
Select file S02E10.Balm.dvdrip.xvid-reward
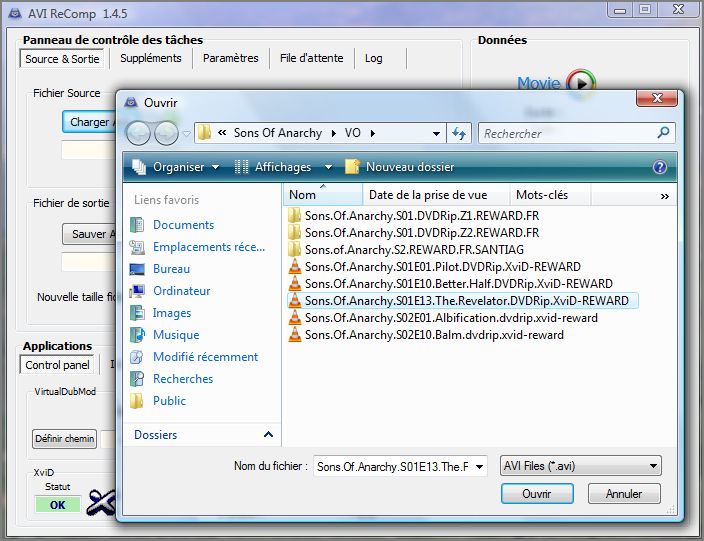point(434,335)
